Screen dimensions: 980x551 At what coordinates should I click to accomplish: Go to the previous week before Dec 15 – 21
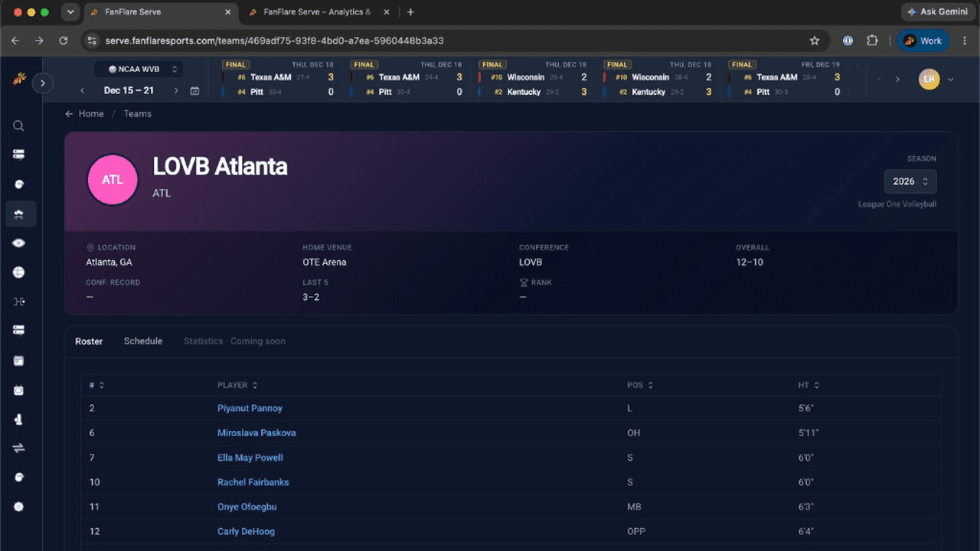pos(83,91)
